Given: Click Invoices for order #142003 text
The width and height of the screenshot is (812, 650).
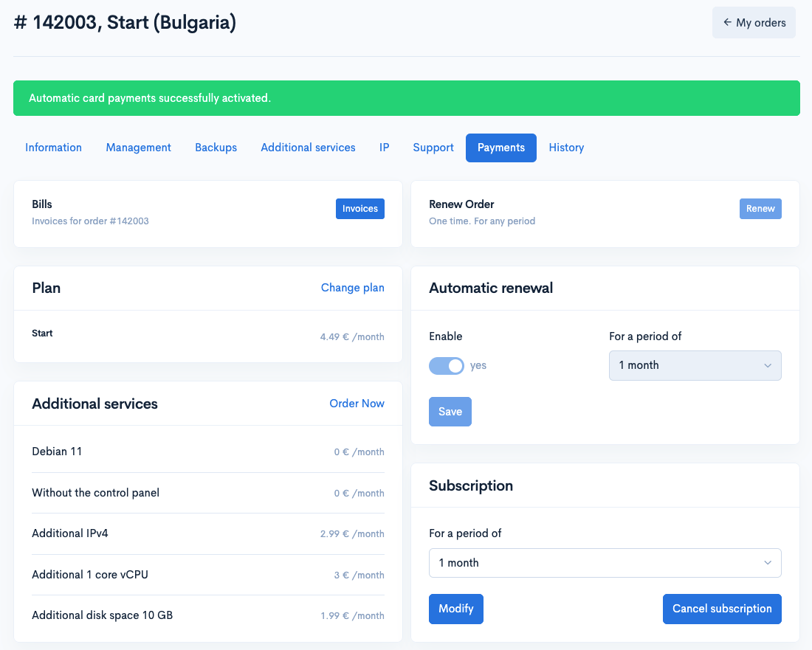Looking at the screenshot, I should (90, 221).
